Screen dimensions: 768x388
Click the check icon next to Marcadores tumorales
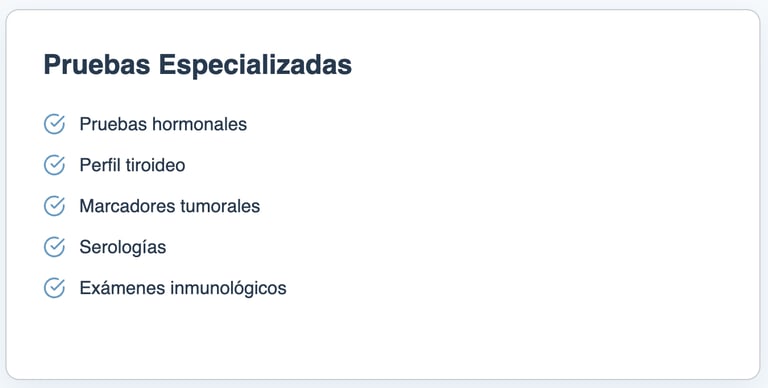(x=54, y=206)
